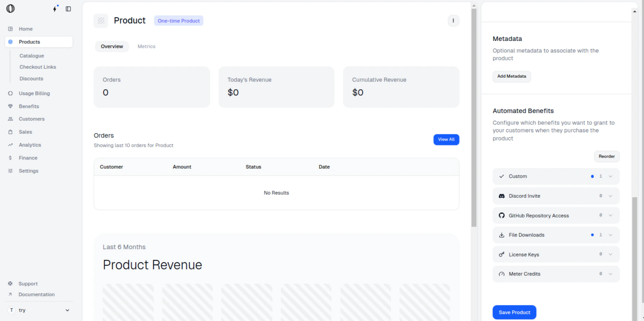This screenshot has width=644, height=321.
Task: Click the Cumulative Revenue card
Action: click(x=401, y=87)
